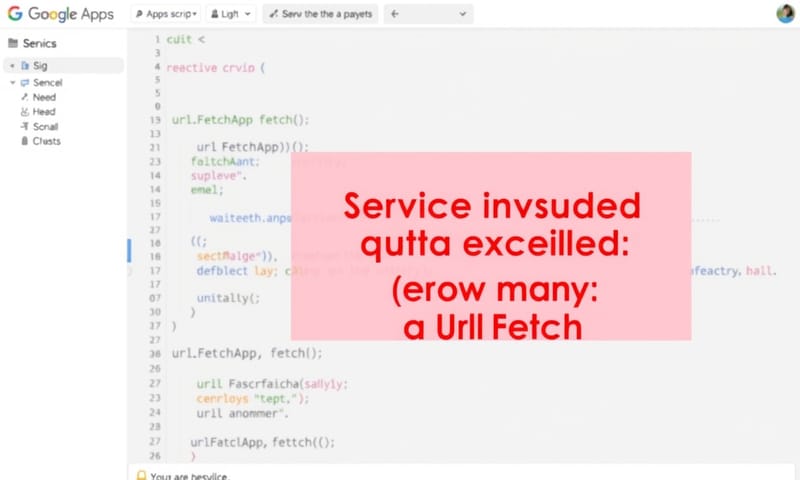Collapse the Sencel tree arrow
800x480 pixels.
tap(12, 82)
